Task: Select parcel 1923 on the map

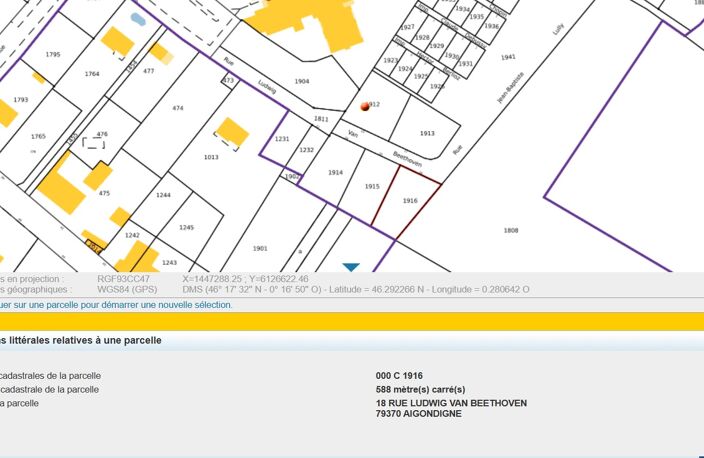Action: [391, 60]
